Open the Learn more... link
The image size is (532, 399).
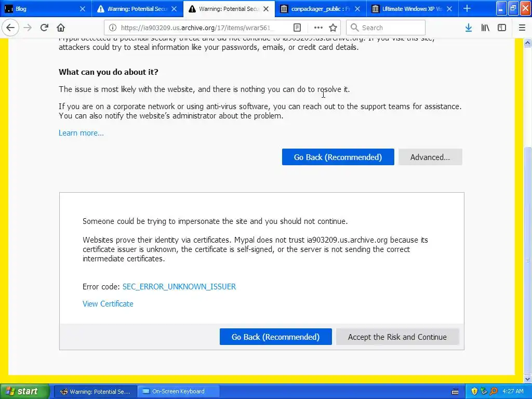point(81,133)
